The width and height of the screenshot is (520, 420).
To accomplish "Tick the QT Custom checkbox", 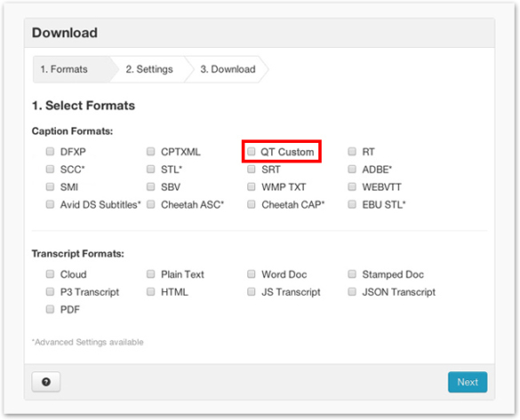I will (x=252, y=152).
